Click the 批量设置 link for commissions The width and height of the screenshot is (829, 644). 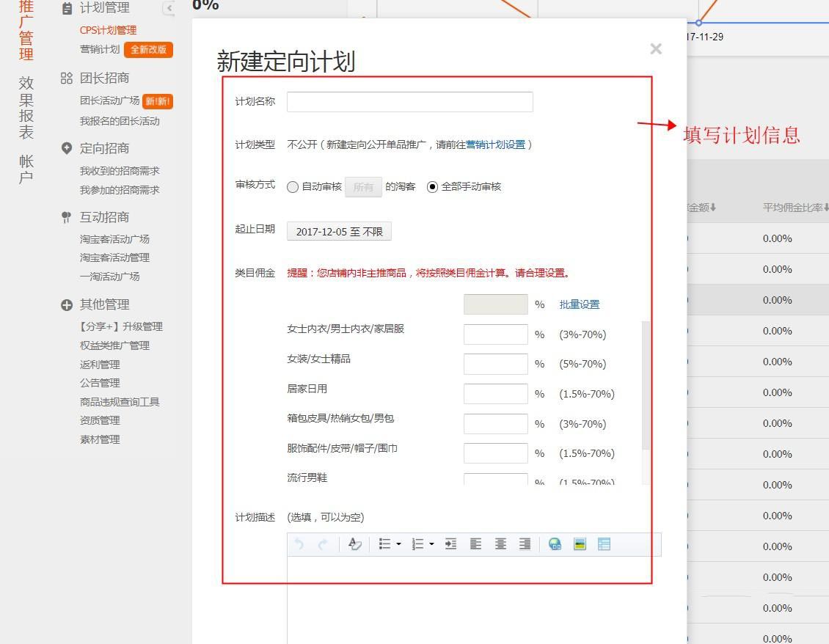580,304
